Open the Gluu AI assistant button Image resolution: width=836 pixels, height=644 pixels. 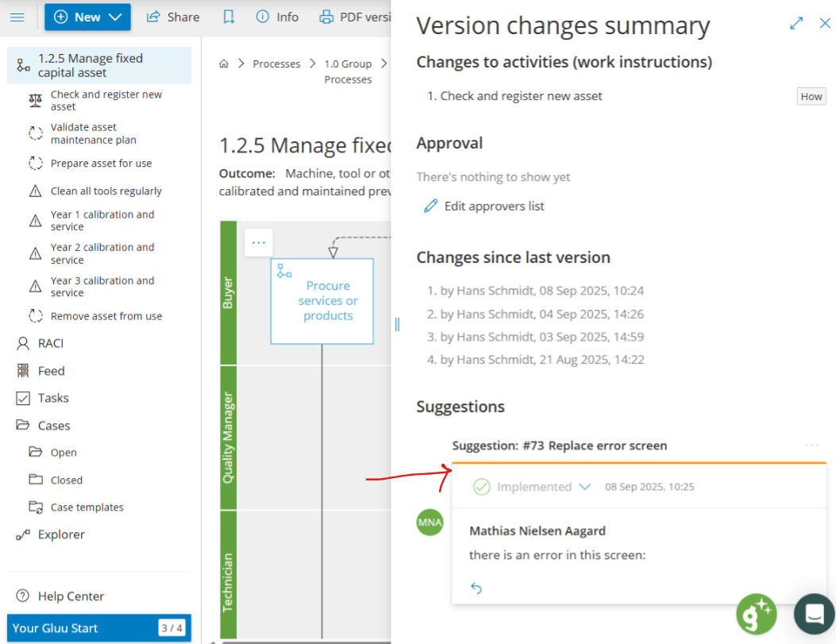[755, 613]
